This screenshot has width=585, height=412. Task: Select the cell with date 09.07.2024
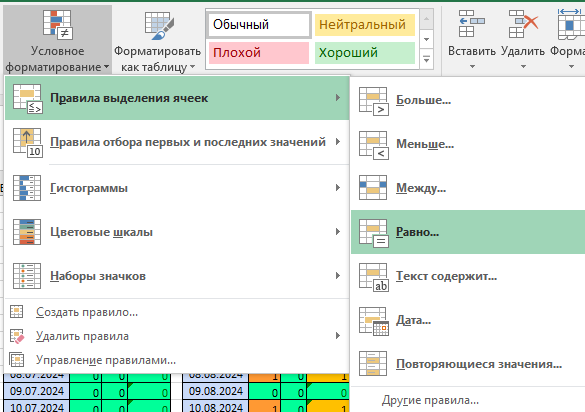point(37,391)
